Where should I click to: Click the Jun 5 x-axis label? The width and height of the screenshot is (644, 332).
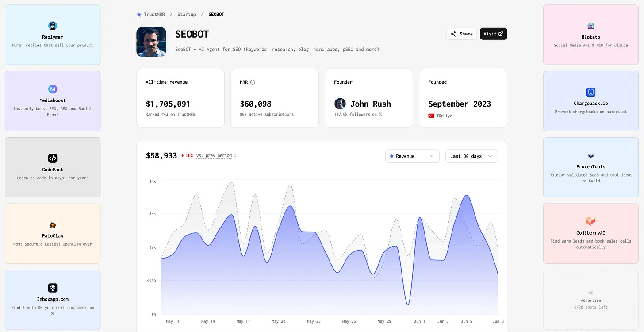coord(467,321)
